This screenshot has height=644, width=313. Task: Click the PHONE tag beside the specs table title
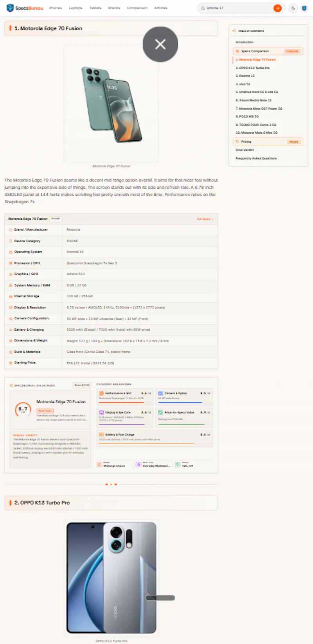[x=56, y=219]
